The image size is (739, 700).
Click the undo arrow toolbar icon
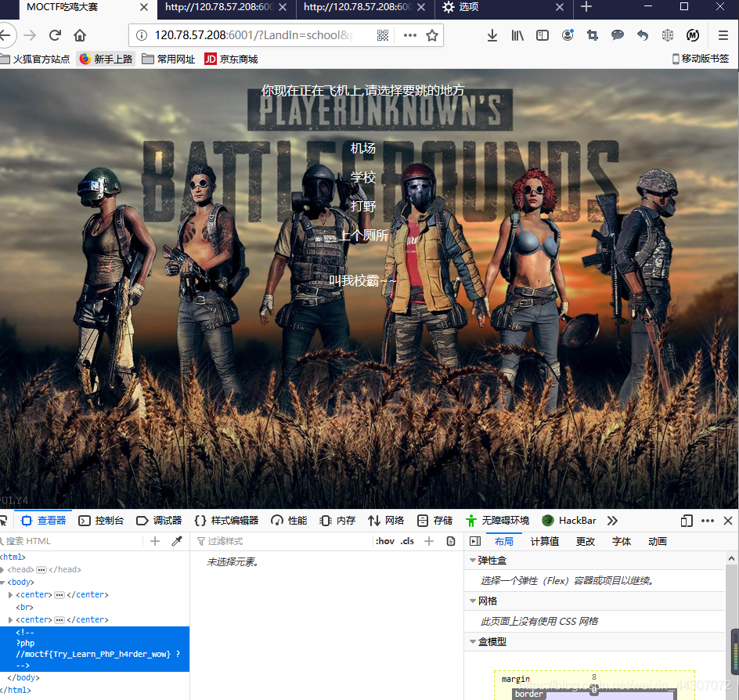[643, 35]
